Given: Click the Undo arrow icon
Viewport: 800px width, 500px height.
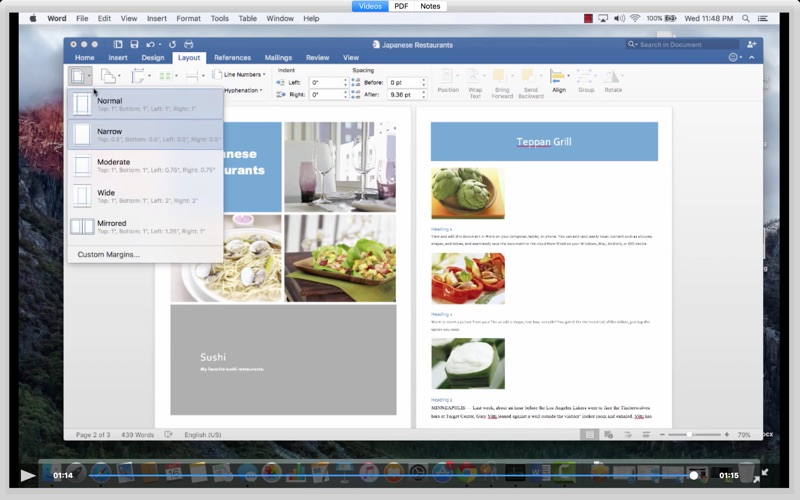Looking at the screenshot, I should [x=150, y=44].
